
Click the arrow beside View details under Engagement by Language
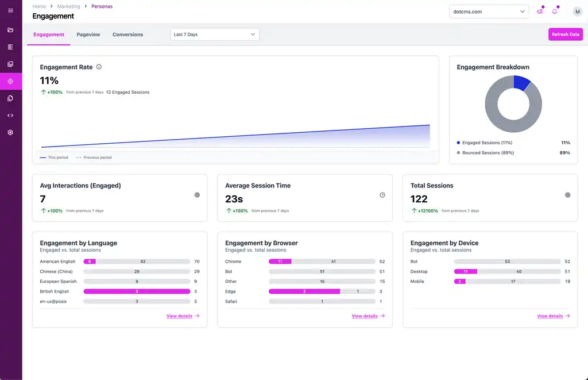tap(198, 316)
